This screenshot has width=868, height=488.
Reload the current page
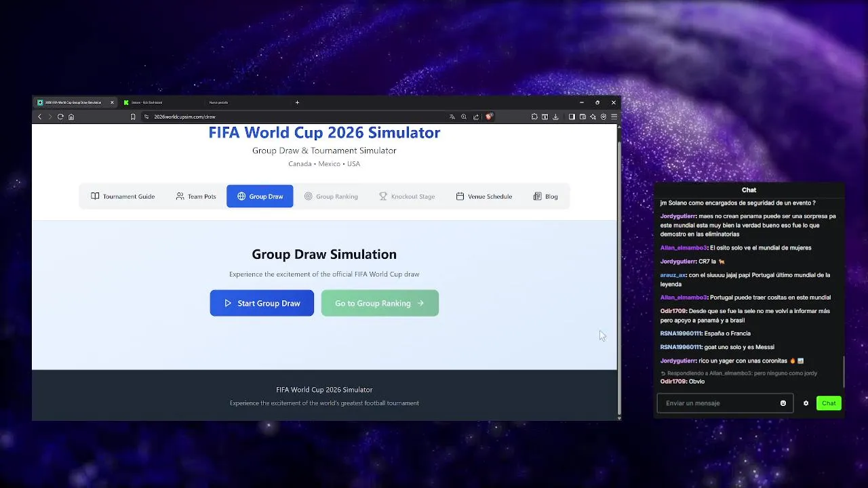[x=60, y=117]
